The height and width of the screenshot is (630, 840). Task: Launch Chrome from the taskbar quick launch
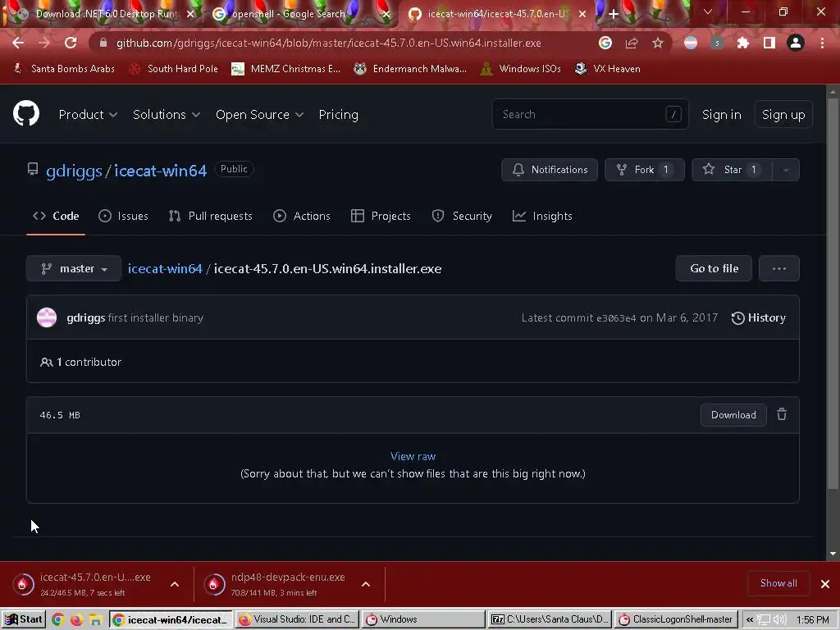pos(58,620)
